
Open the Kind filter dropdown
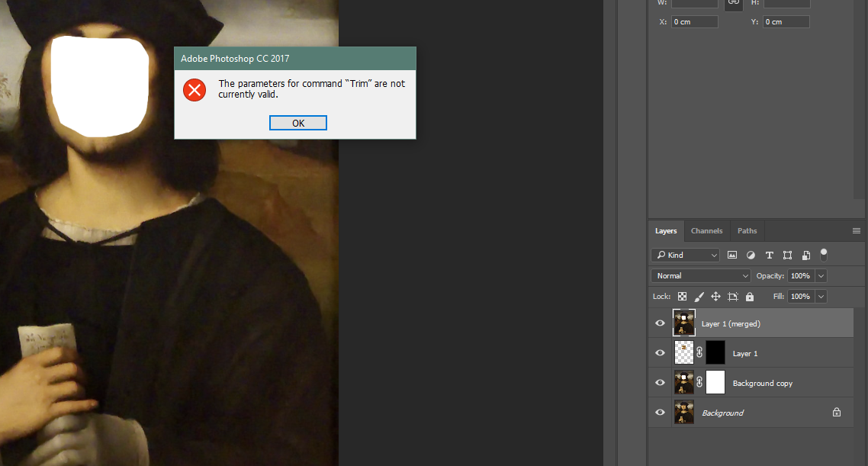685,255
